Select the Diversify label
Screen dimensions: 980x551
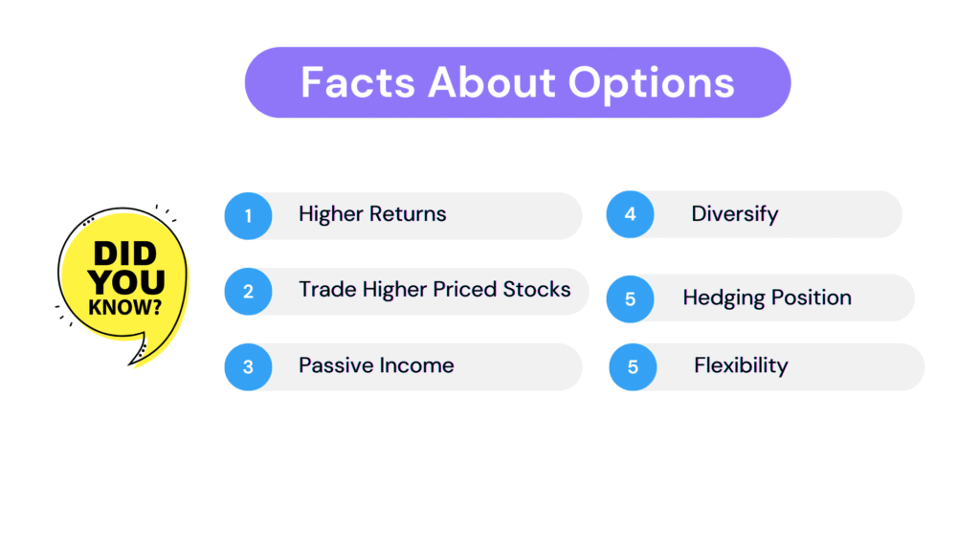tap(734, 214)
